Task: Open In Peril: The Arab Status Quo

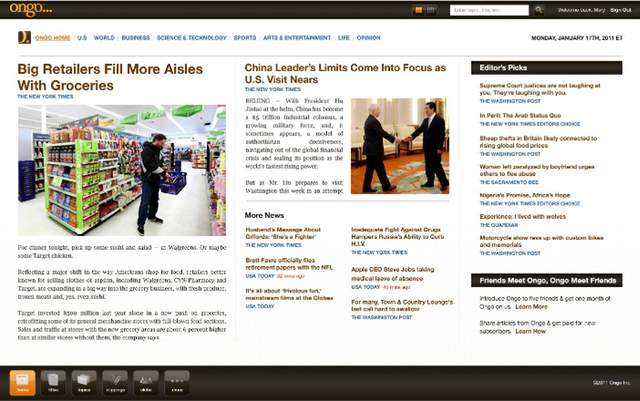Action: point(520,116)
